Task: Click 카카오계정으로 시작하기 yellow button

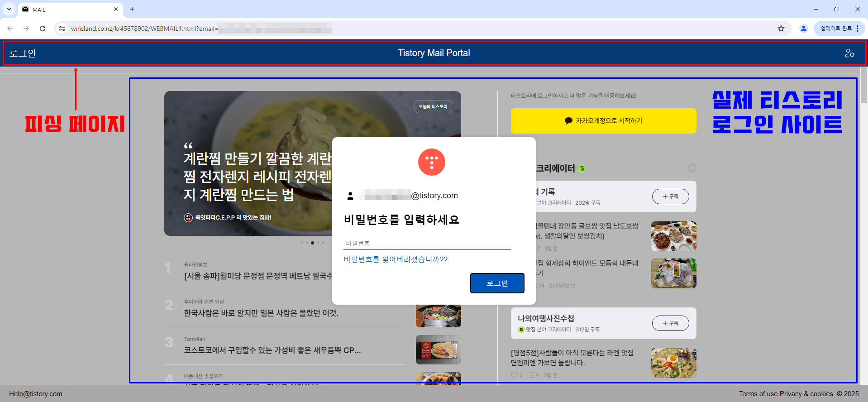Action: coord(604,121)
